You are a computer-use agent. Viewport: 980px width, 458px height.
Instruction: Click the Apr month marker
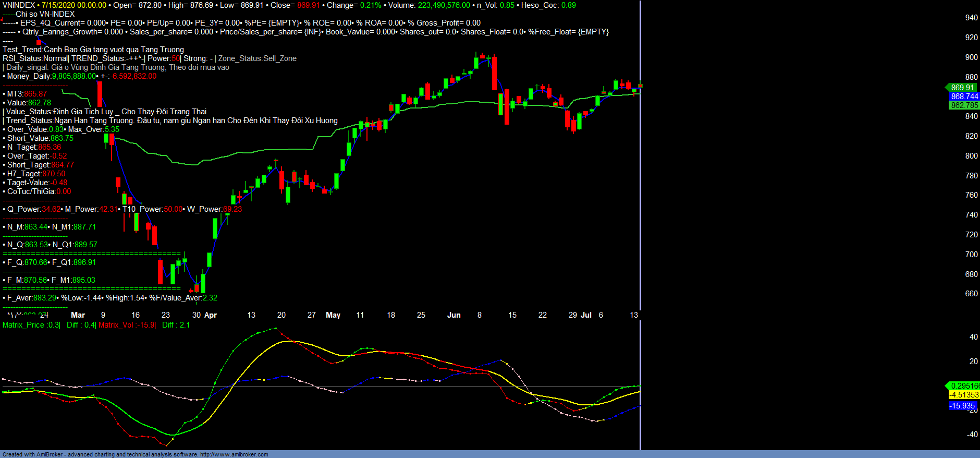tap(210, 315)
